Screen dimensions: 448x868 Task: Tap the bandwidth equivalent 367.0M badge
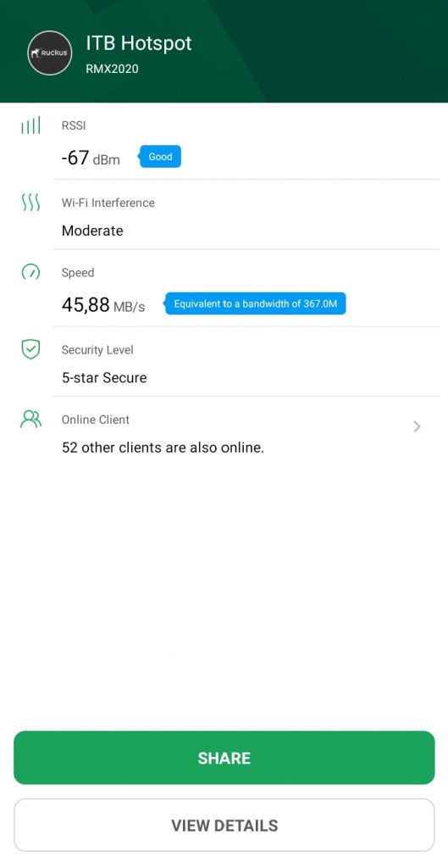[255, 304]
